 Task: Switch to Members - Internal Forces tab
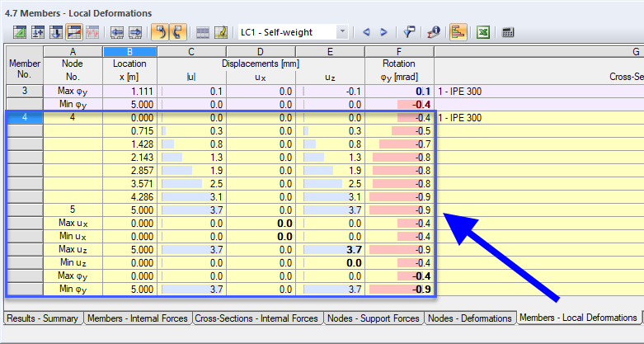pos(138,318)
